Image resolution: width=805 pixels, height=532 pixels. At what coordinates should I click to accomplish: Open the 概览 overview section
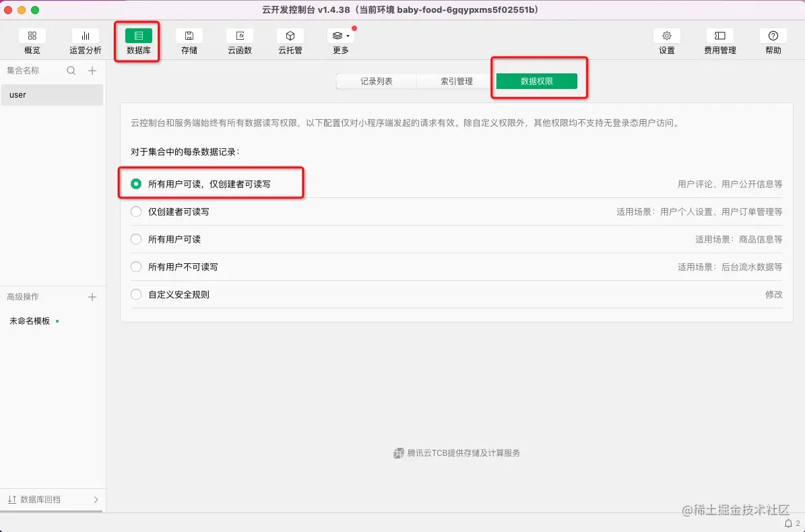click(32, 41)
